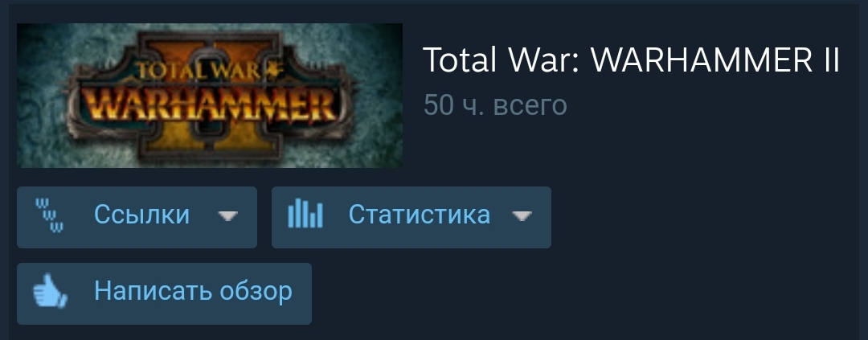The width and height of the screenshot is (868, 340).
Task: Expand the Ссылки dropdown arrow
Action: [x=227, y=215]
